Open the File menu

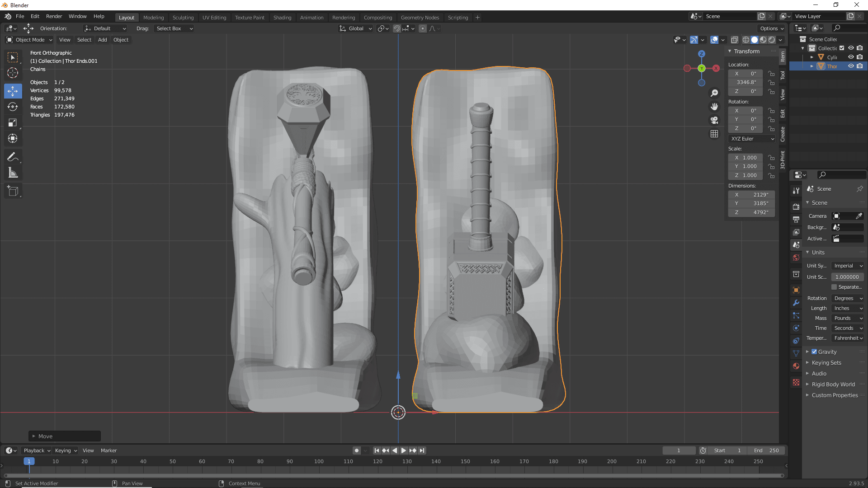[x=20, y=16]
